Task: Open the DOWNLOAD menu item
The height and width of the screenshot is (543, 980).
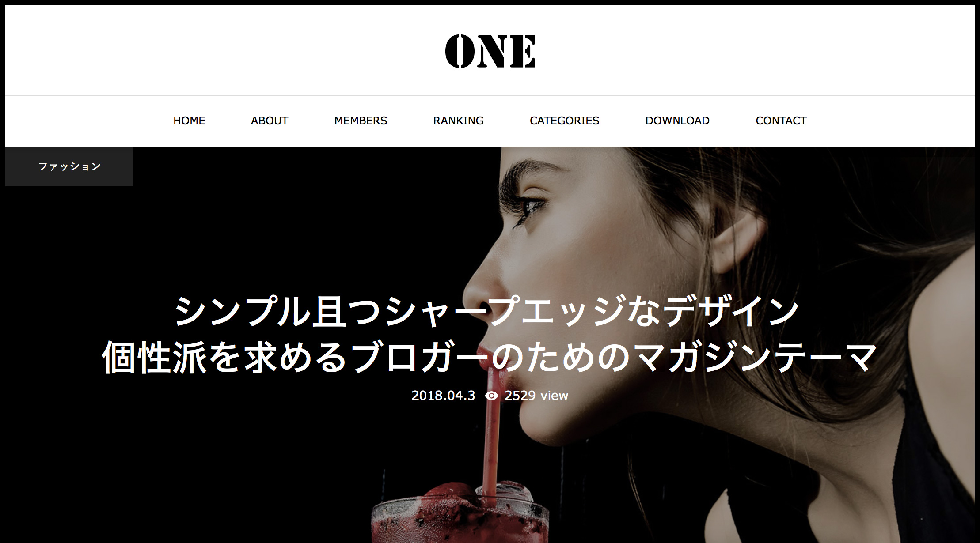Action: click(677, 121)
